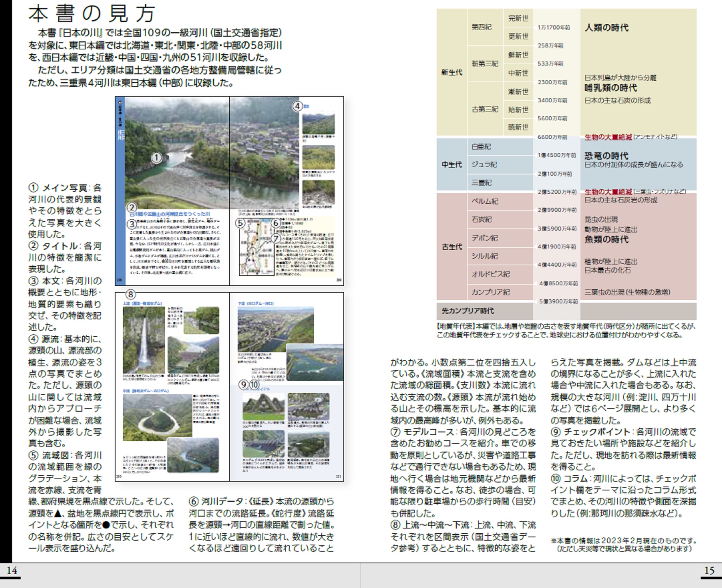Viewport: 722px width, 588px height.
Task: Click the 古第三紀 period cell
Action: point(485,109)
